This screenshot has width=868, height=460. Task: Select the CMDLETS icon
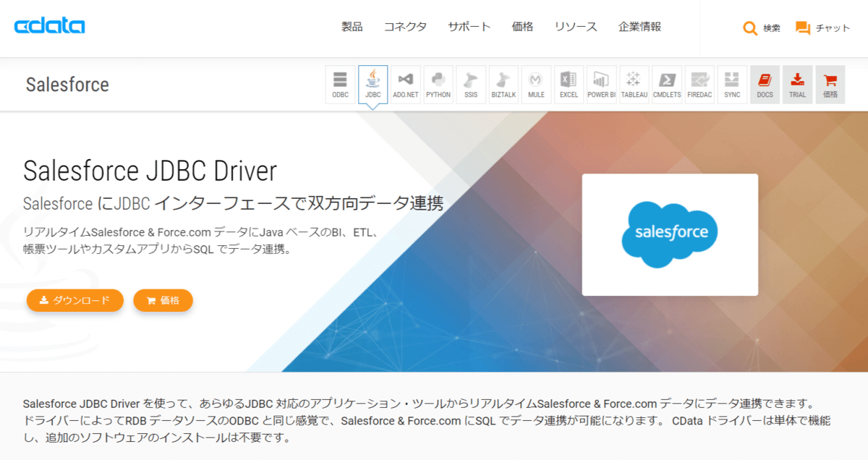tap(667, 84)
